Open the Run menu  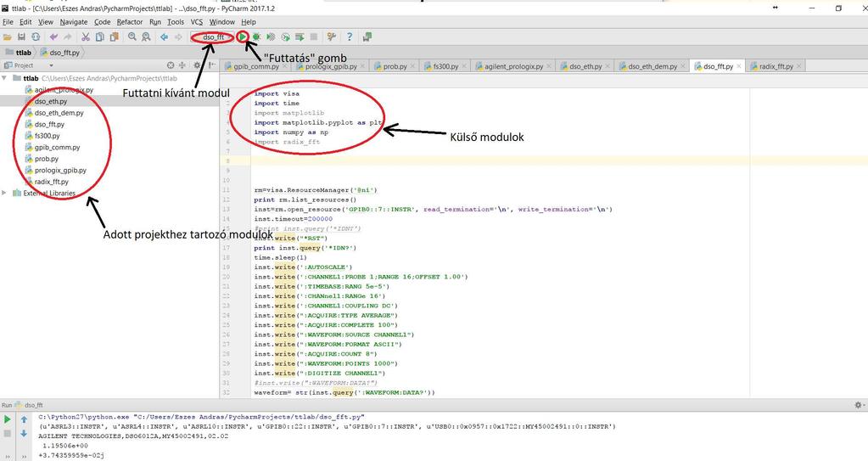coord(155,22)
